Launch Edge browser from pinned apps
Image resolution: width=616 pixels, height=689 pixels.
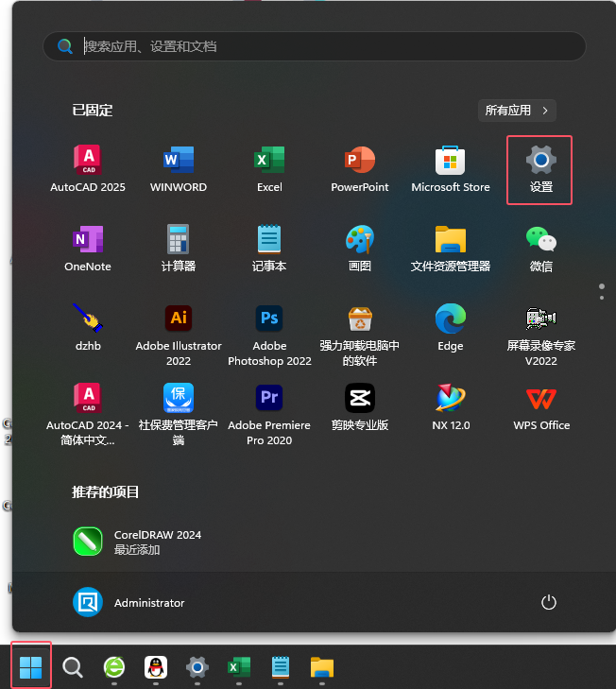[x=451, y=327]
